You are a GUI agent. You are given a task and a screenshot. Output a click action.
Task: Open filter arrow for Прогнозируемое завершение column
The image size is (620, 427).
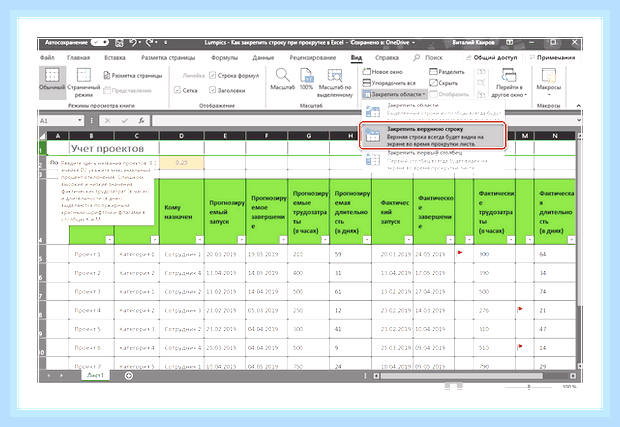tap(283, 240)
